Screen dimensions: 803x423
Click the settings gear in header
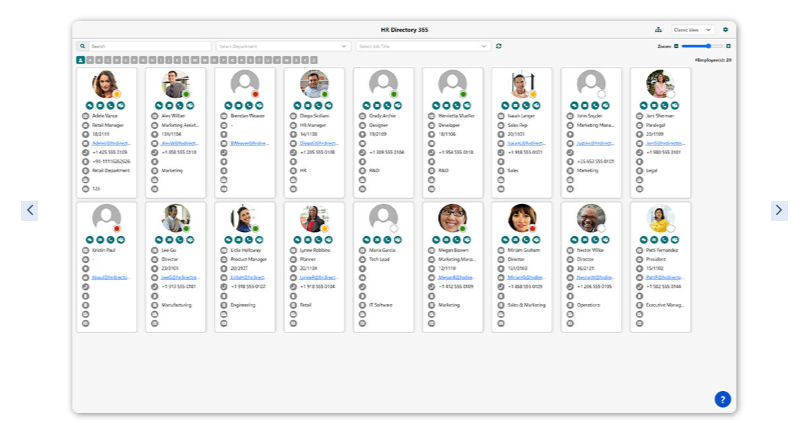click(x=726, y=30)
